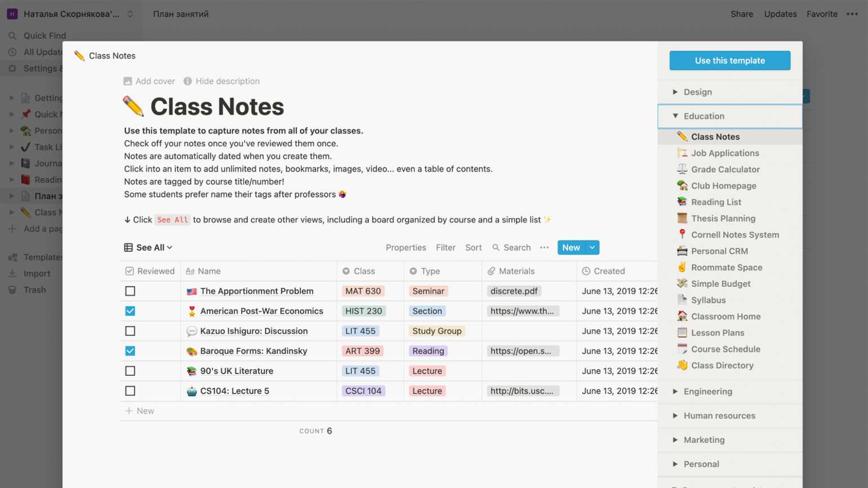Open the top-right page options ellipsis

coord(852,14)
